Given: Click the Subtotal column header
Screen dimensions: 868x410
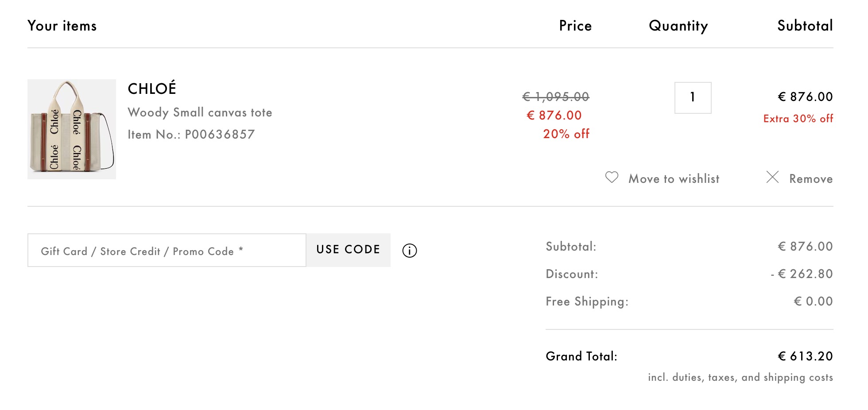Looking at the screenshot, I should pyautogui.click(x=805, y=26).
